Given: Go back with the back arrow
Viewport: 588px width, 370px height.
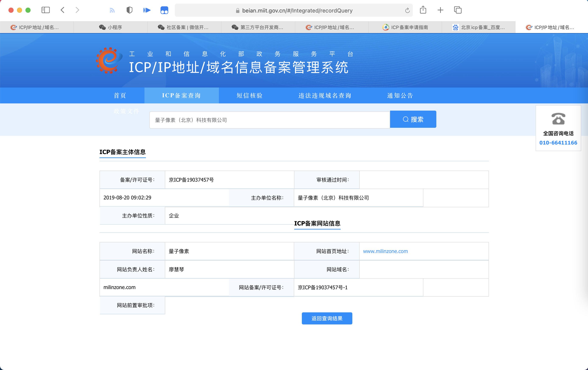Looking at the screenshot, I should pyautogui.click(x=63, y=10).
